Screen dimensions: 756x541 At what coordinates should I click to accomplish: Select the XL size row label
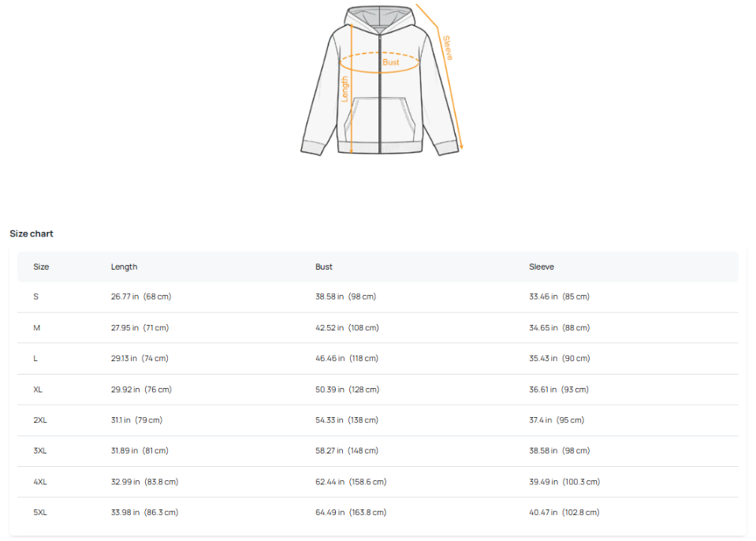pyautogui.click(x=38, y=390)
